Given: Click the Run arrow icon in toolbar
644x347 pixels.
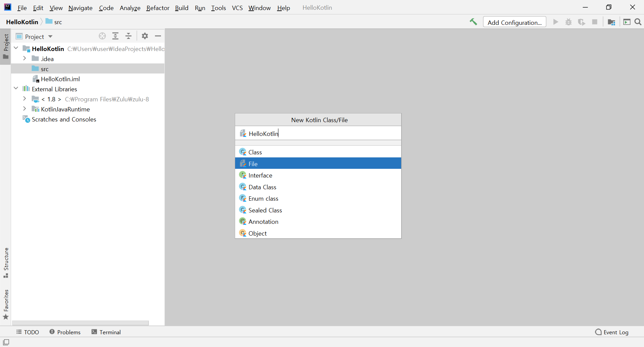Looking at the screenshot, I should point(556,22).
